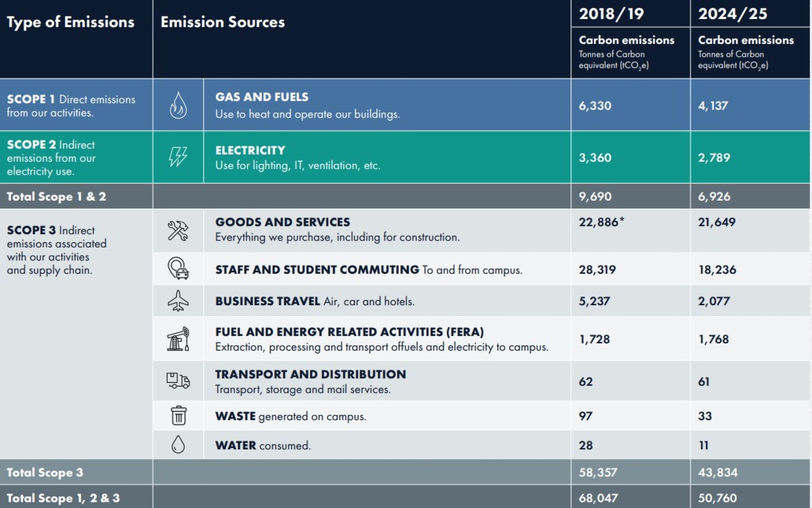Click 'Transport, storage and mail services' description

pos(303,389)
